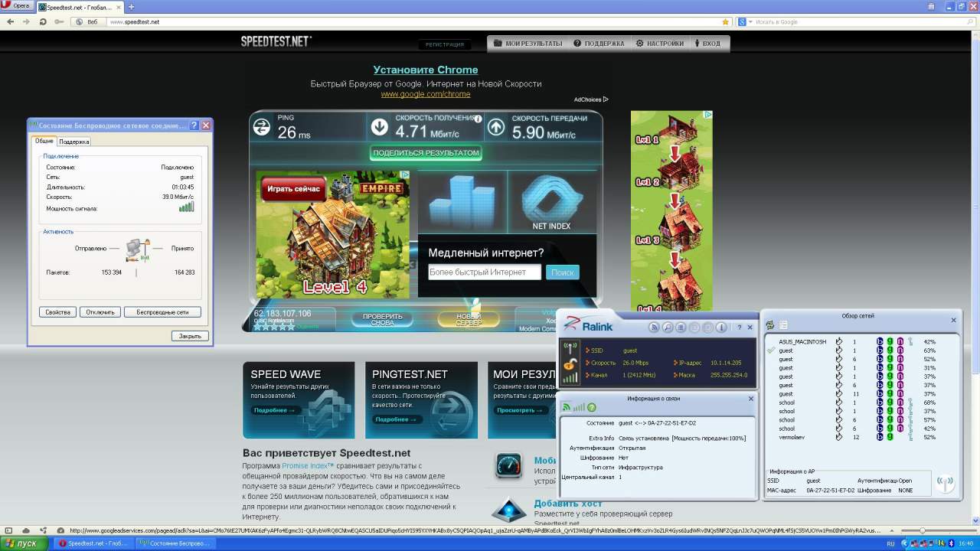This screenshot has height=551, width=980.
Task: Click the Регистрация button
Action: pyautogui.click(x=445, y=44)
